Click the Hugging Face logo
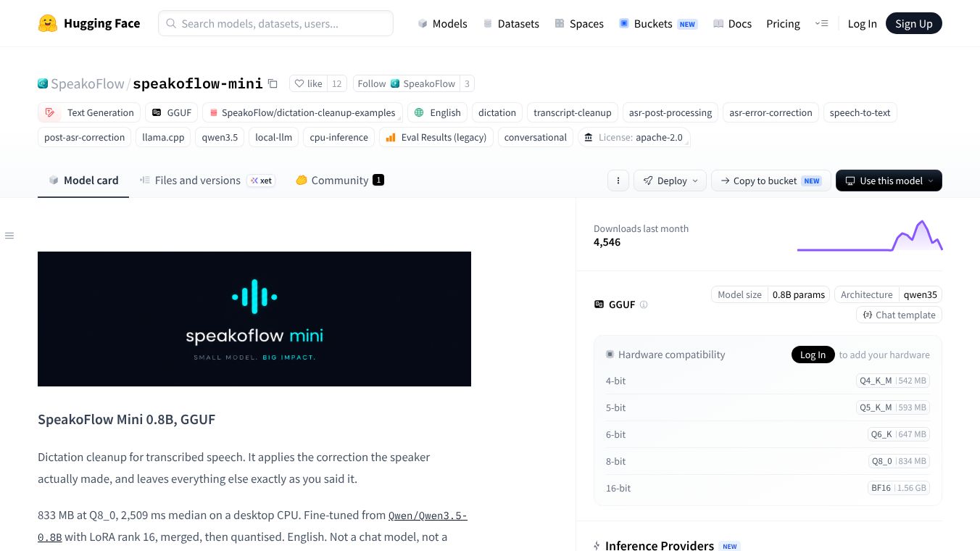The height and width of the screenshot is (551, 980). click(89, 23)
